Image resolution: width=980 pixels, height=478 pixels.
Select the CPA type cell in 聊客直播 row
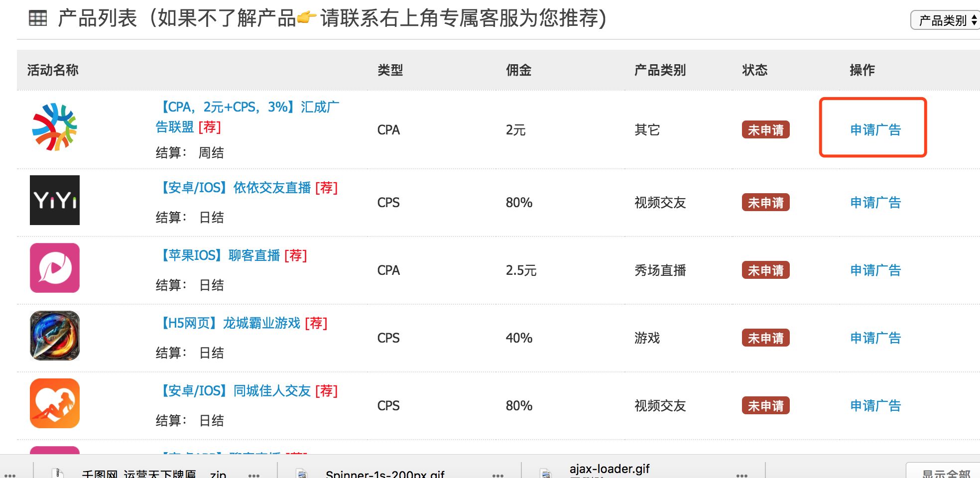[388, 270]
